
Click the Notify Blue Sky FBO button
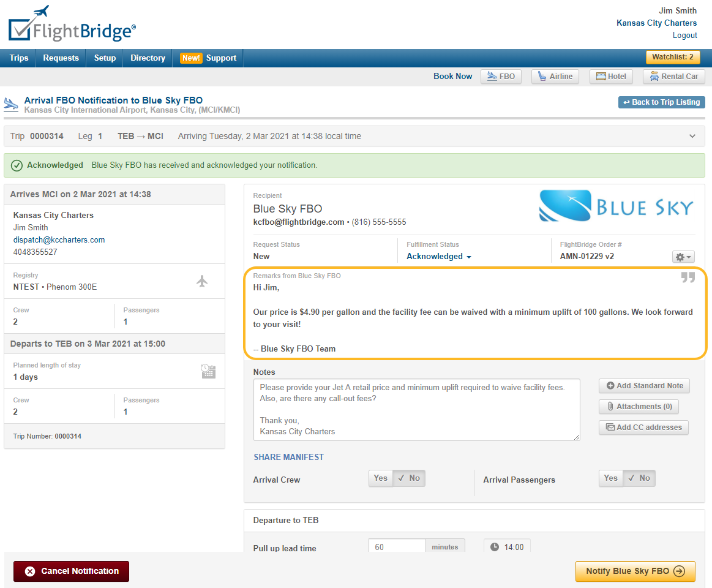pos(635,571)
